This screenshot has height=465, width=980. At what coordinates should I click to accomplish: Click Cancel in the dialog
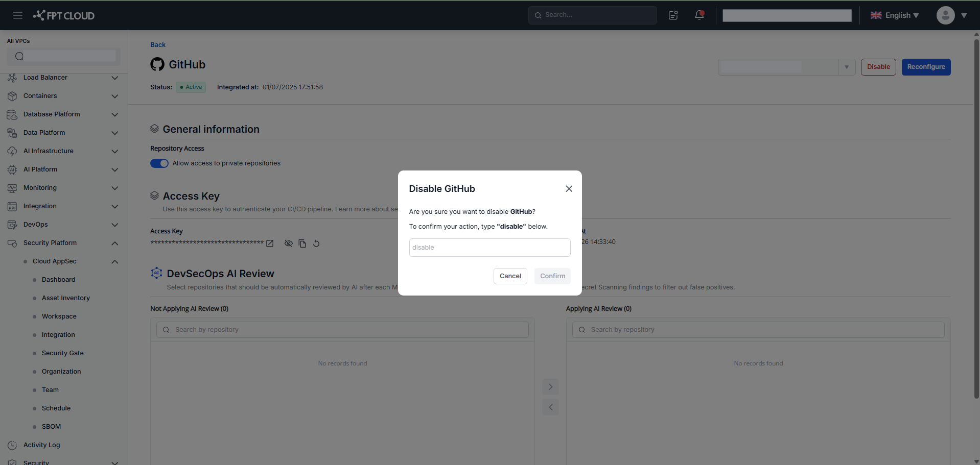point(510,276)
